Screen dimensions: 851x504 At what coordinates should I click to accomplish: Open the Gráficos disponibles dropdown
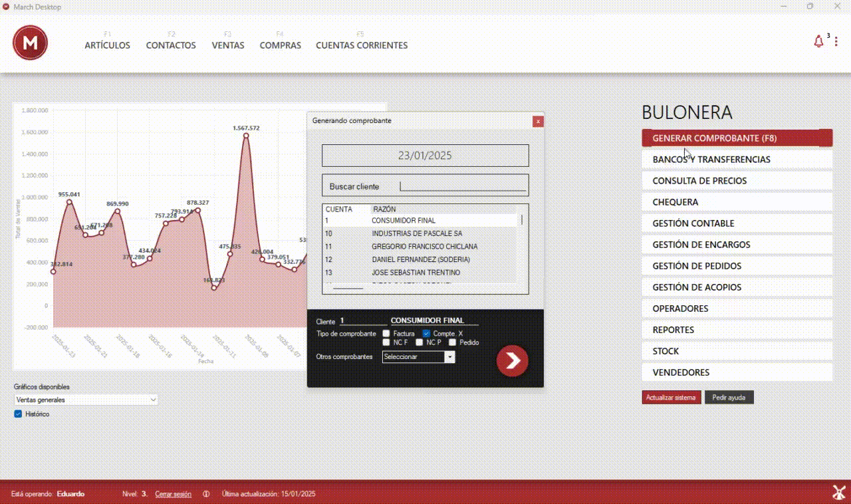click(86, 400)
